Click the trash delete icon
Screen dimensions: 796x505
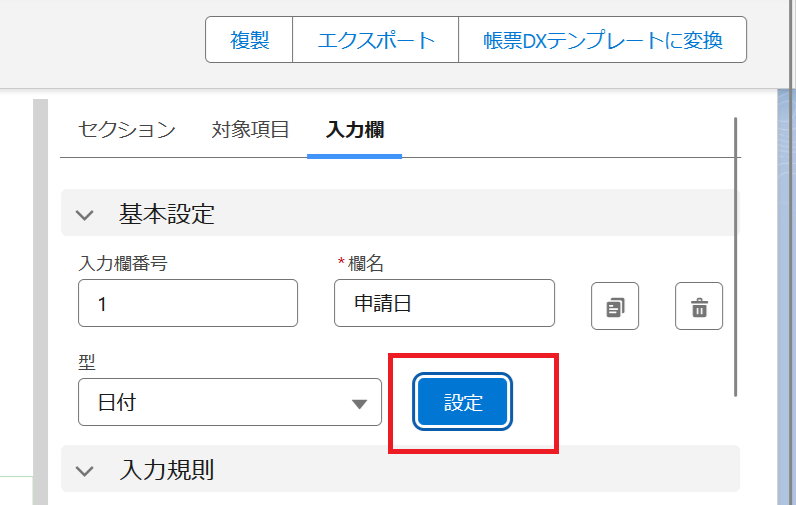pyautogui.click(x=699, y=307)
